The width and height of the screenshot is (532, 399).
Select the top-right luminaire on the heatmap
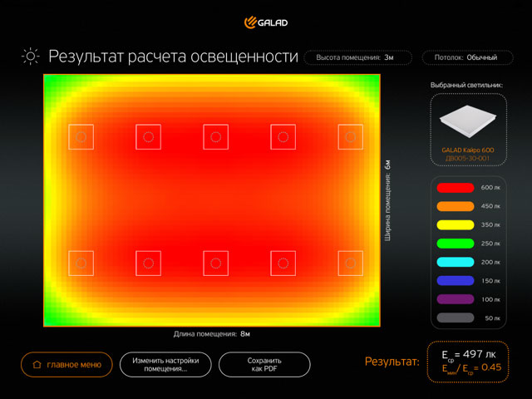pos(350,137)
